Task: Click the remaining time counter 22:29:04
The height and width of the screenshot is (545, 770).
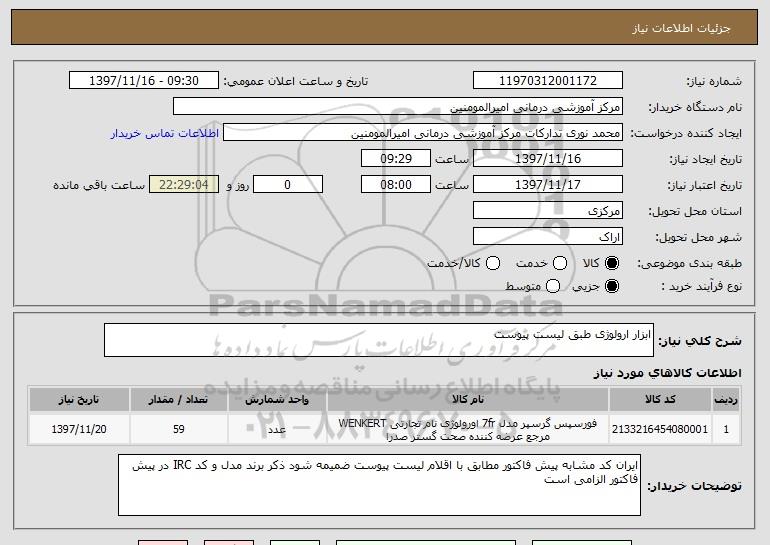Action: pos(184,185)
